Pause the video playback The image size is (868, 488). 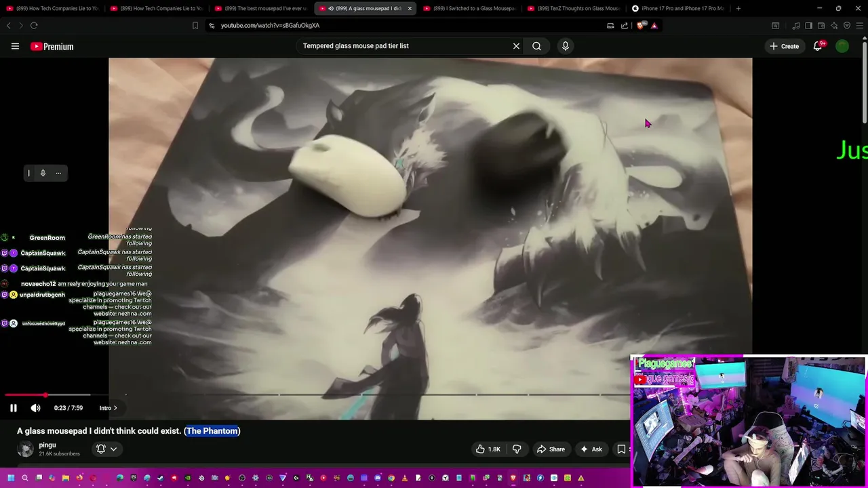point(13,408)
